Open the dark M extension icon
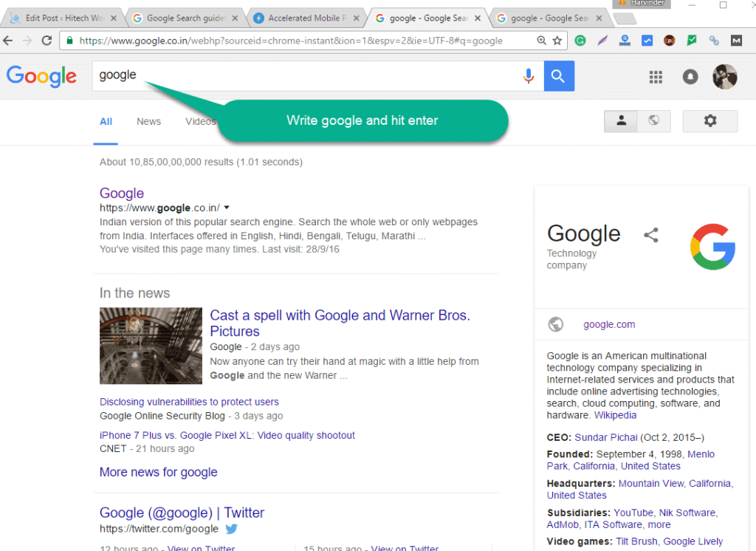The image size is (756, 551). 736,41
